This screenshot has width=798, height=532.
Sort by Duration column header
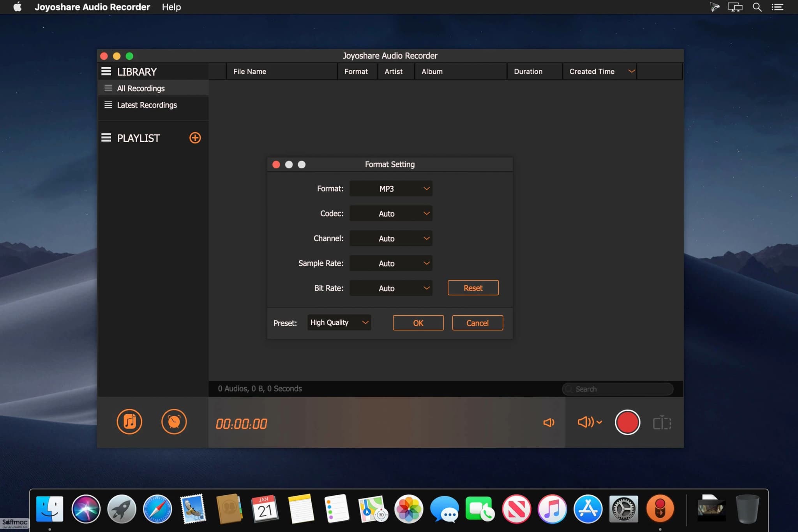click(535, 71)
